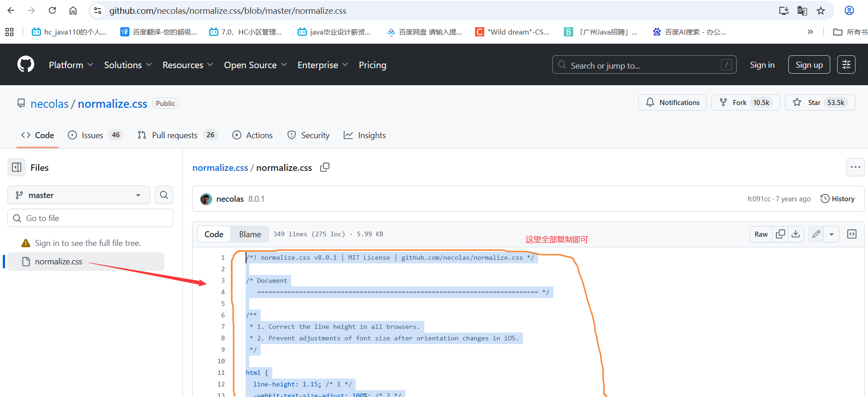Open the Actions tab
Screen dimensions: 868x397
pyautogui.click(x=252, y=135)
